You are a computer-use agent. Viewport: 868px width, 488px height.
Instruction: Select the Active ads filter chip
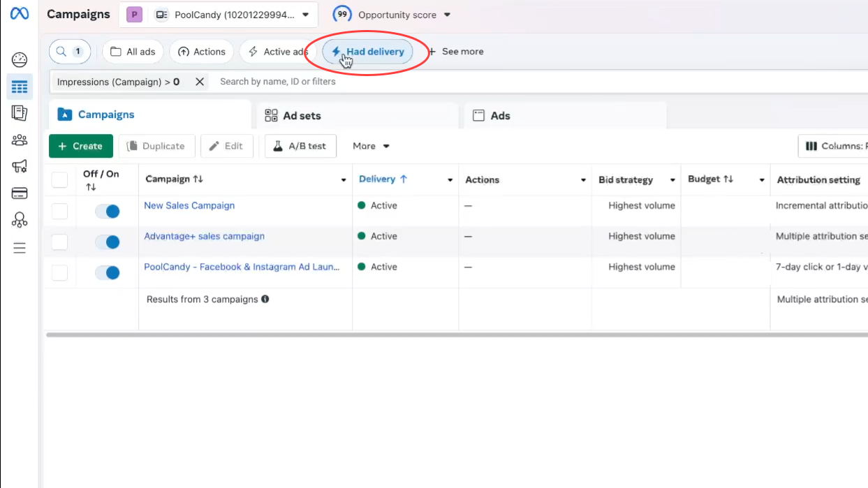click(278, 52)
